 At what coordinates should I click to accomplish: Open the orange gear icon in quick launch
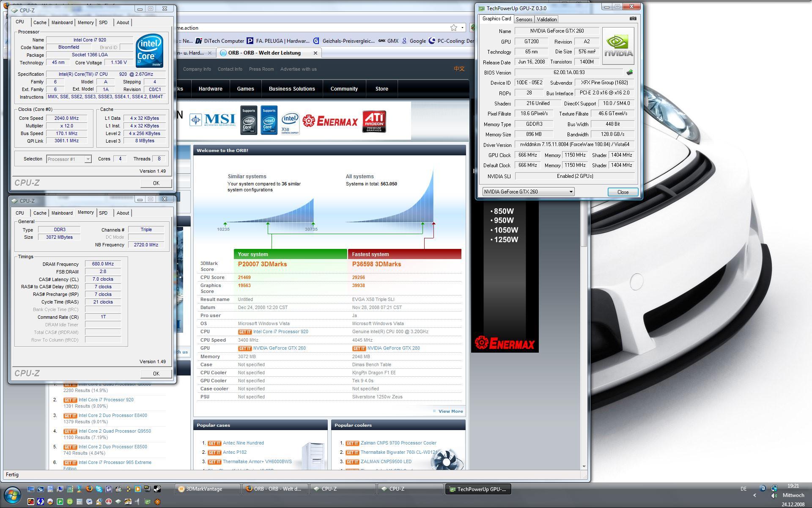[157, 502]
